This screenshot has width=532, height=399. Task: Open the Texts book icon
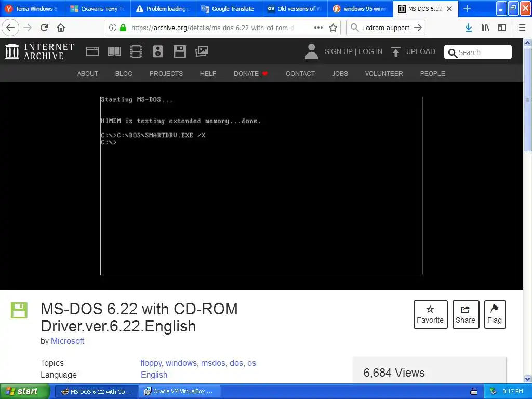pyautogui.click(x=114, y=51)
